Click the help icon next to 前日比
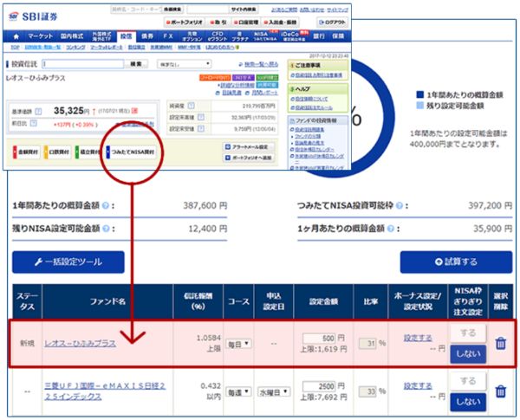The width and height of the screenshot is (520, 420). pos(34,123)
